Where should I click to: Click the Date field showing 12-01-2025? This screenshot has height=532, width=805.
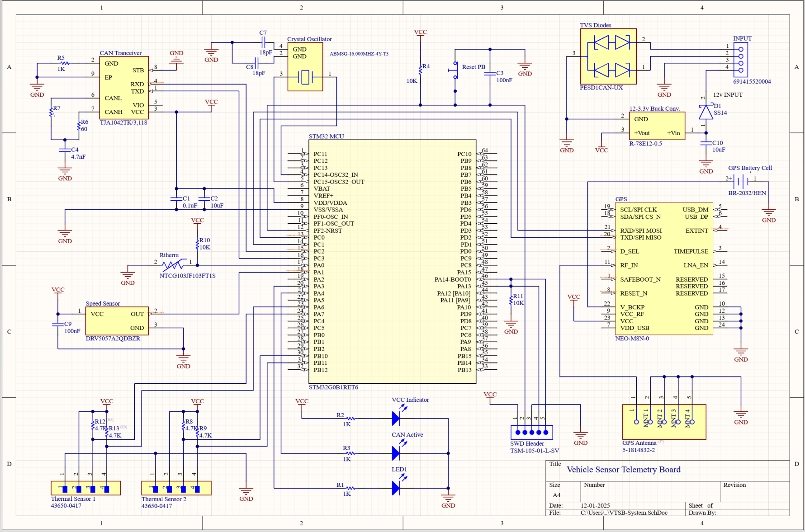pos(595,505)
